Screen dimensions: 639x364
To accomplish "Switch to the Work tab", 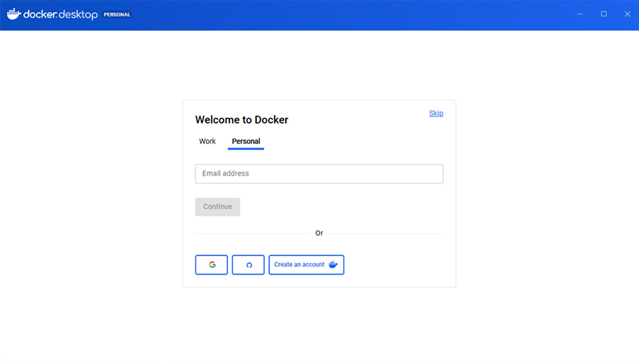I will click(207, 141).
